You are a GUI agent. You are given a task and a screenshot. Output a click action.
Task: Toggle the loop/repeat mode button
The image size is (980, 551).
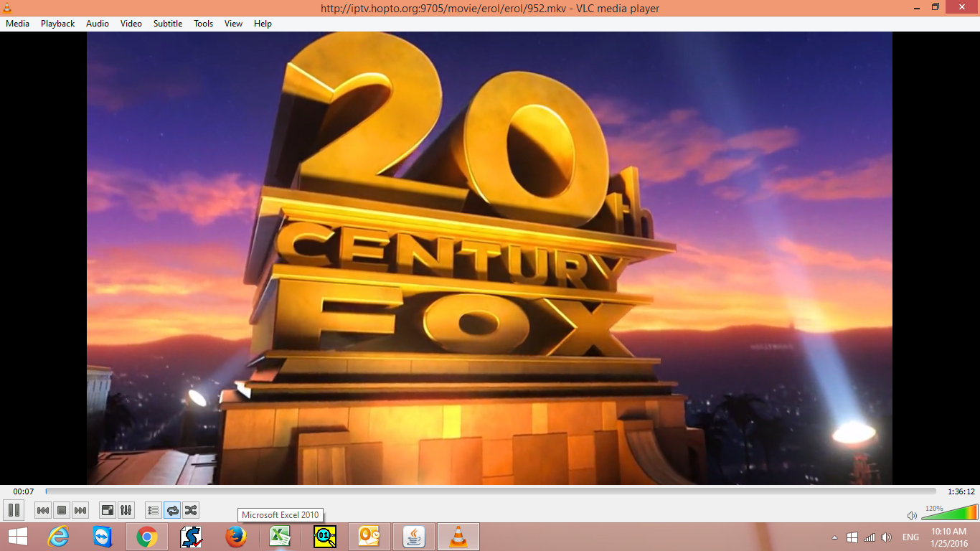point(172,510)
